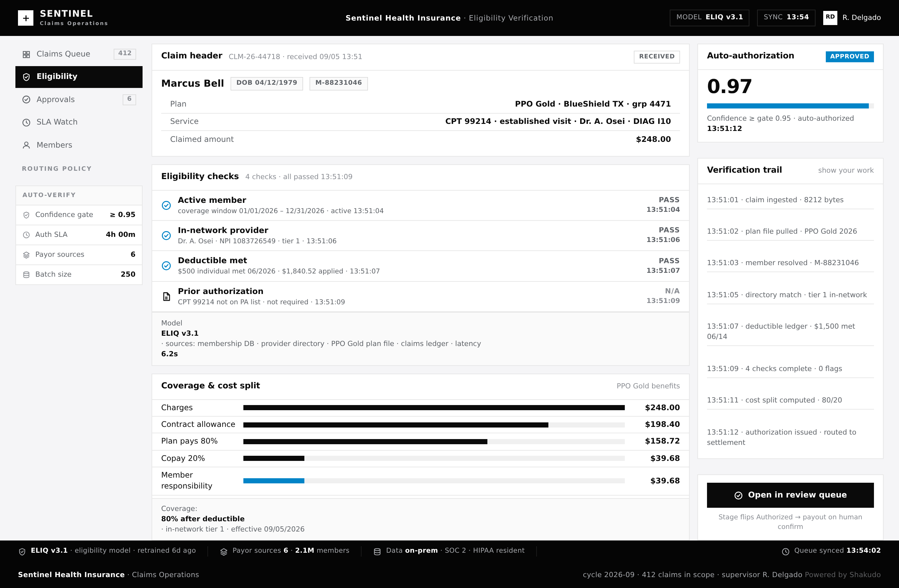Click the Sentinel plus logo icon

pos(26,18)
